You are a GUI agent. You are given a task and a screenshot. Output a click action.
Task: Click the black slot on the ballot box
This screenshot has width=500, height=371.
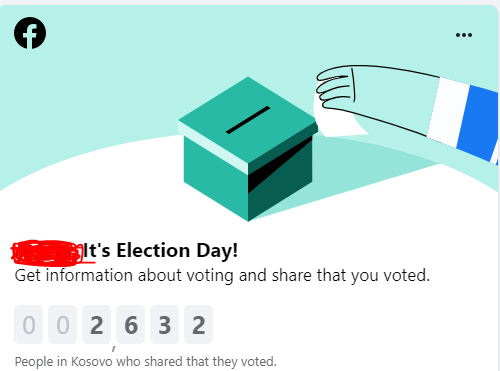point(248,120)
